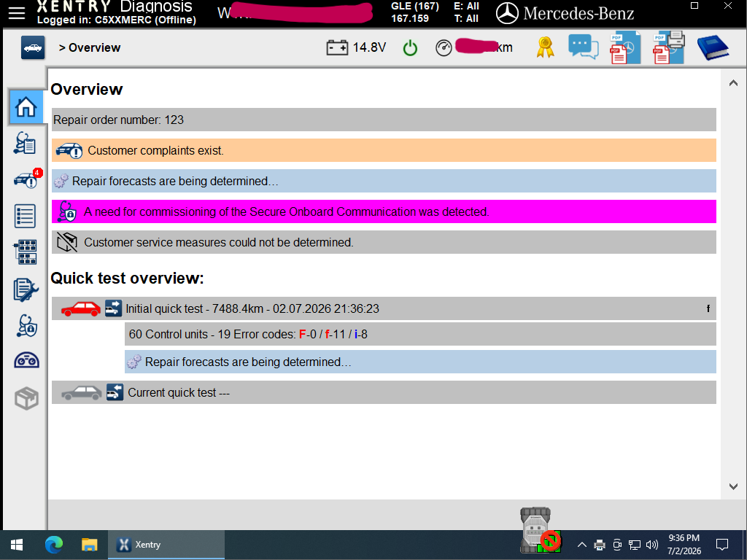747x560 pixels.
Task: Click the Repair order number 123 row
Action: coord(384,120)
